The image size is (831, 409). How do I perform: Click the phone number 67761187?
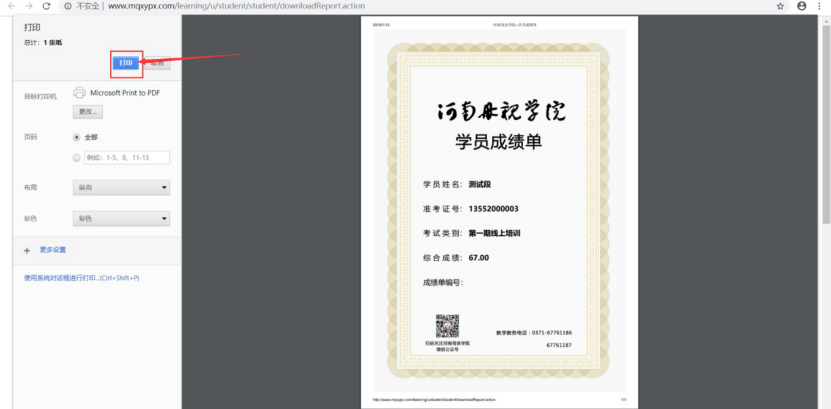559,345
